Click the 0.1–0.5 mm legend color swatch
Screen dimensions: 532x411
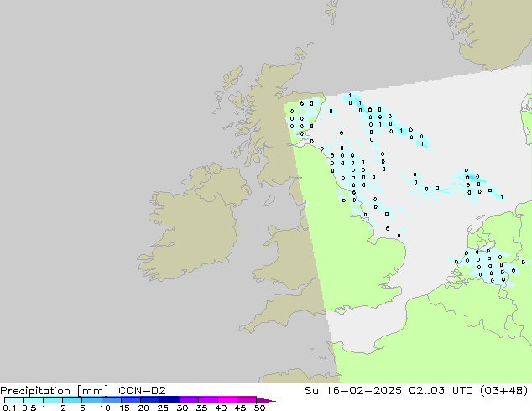tap(14, 400)
